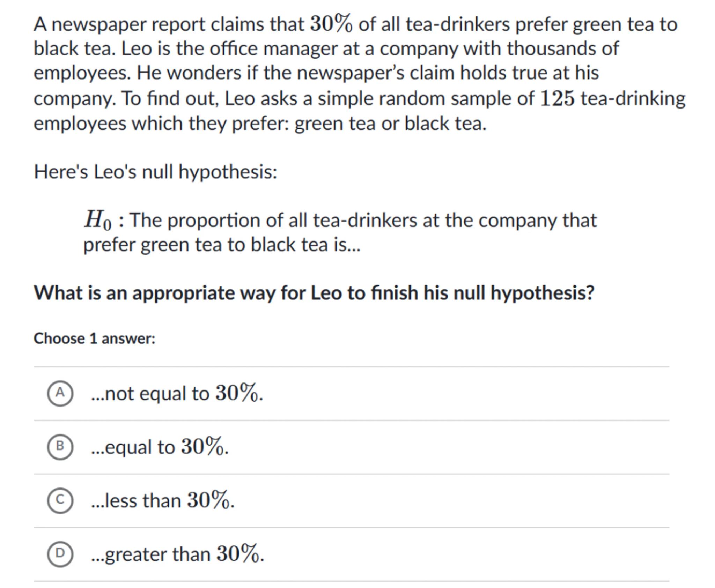Select radio button B
This screenshot has width=715, height=588.
point(60,447)
